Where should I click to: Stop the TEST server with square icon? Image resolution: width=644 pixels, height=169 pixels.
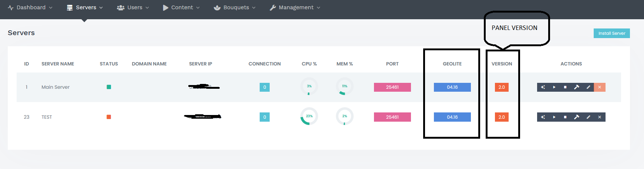pos(565,117)
